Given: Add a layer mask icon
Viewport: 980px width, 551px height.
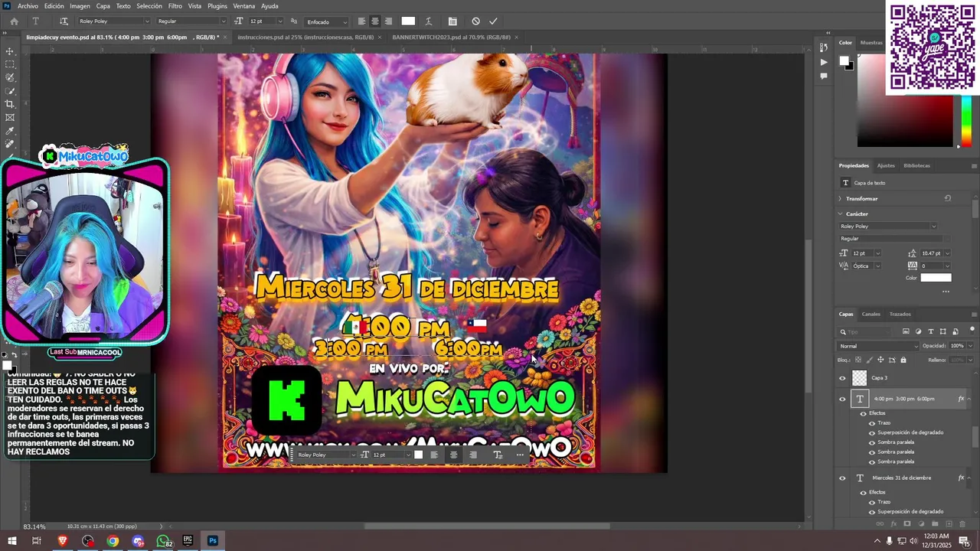Looking at the screenshot, I should coord(907,524).
